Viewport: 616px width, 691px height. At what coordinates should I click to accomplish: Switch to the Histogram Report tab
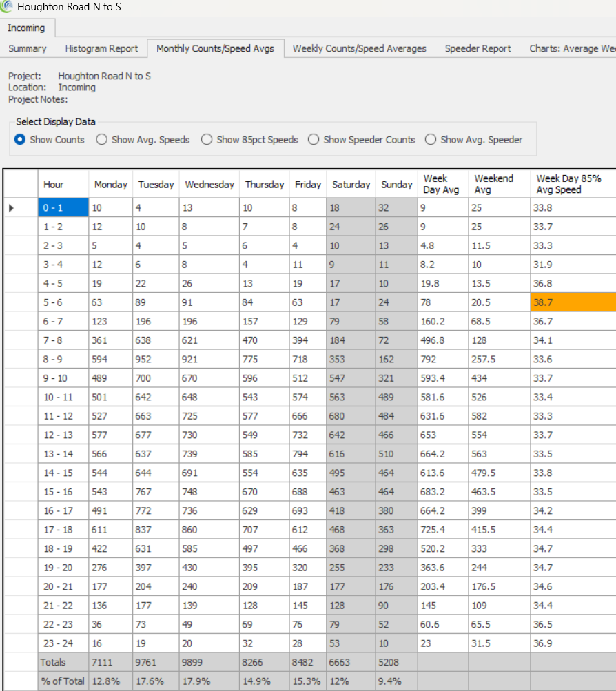pos(101,48)
